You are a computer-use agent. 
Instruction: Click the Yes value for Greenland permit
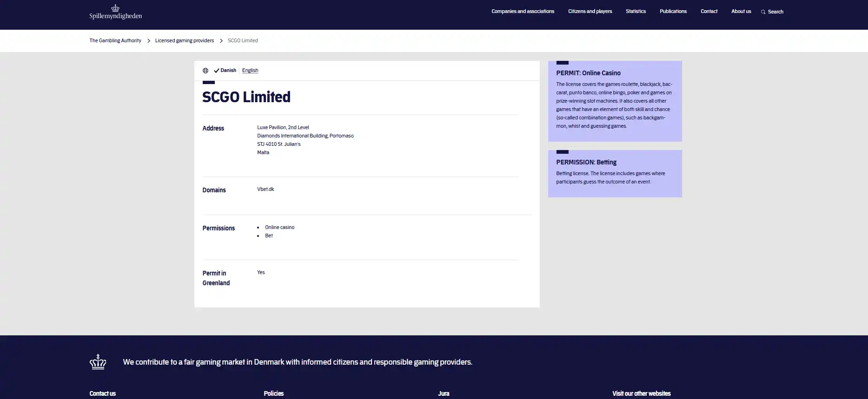(x=261, y=272)
